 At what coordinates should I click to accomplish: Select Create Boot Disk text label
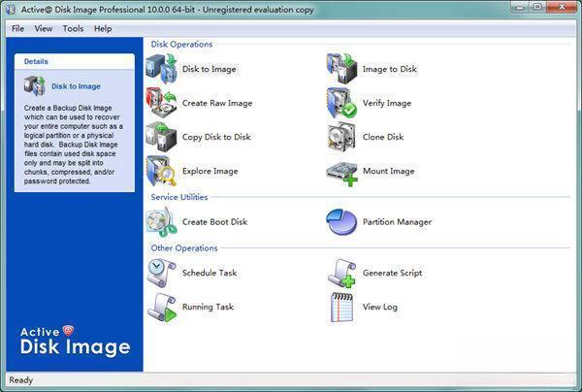[x=214, y=222]
